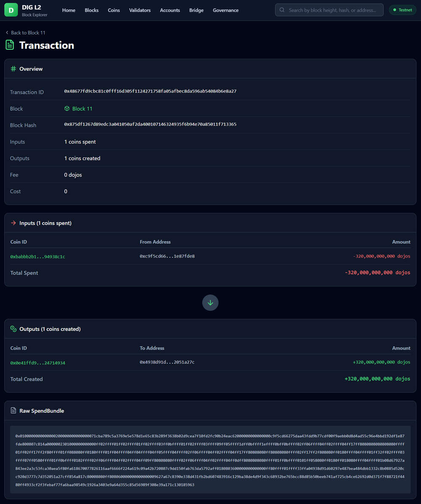
Task: Click the green document icon beside Transaction
Action: pos(10,45)
